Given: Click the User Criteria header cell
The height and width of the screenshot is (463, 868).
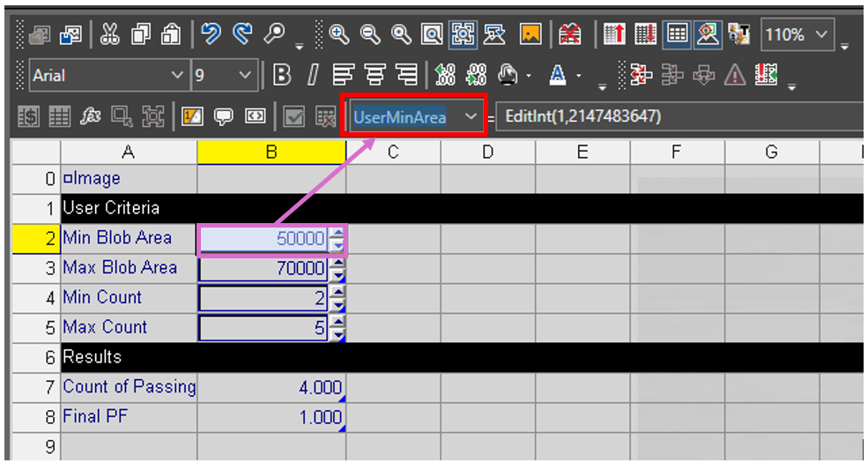Looking at the screenshot, I should pyautogui.click(x=129, y=209).
